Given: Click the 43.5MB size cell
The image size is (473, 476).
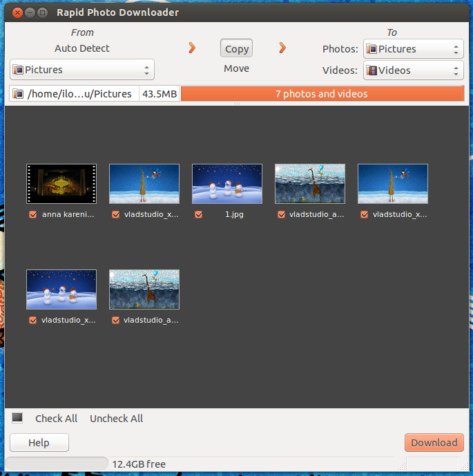Looking at the screenshot, I should pos(160,94).
